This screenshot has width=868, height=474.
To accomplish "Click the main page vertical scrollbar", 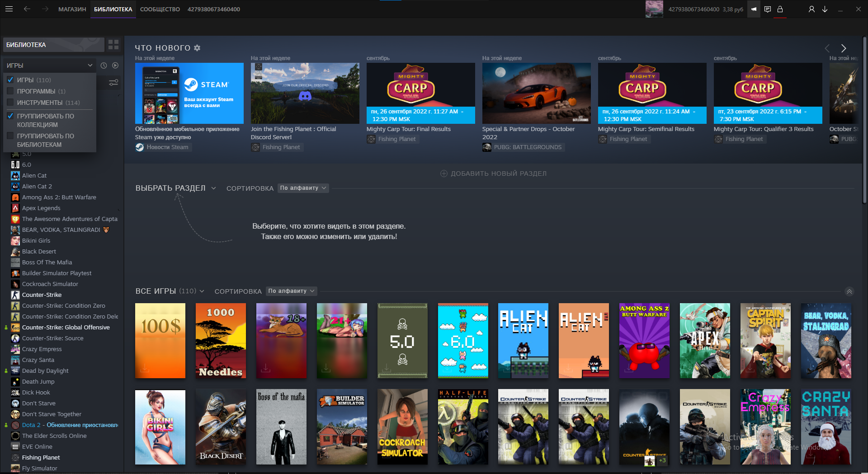I will (865, 120).
